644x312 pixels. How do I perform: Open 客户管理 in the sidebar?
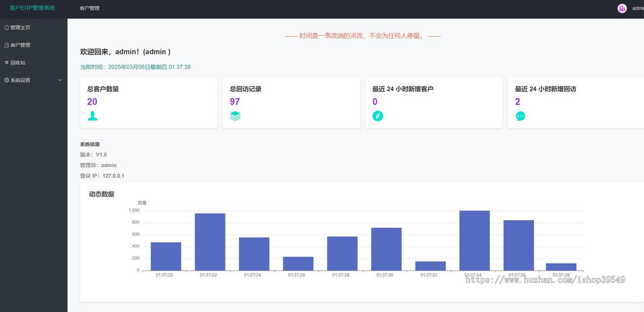(x=34, y=45)
